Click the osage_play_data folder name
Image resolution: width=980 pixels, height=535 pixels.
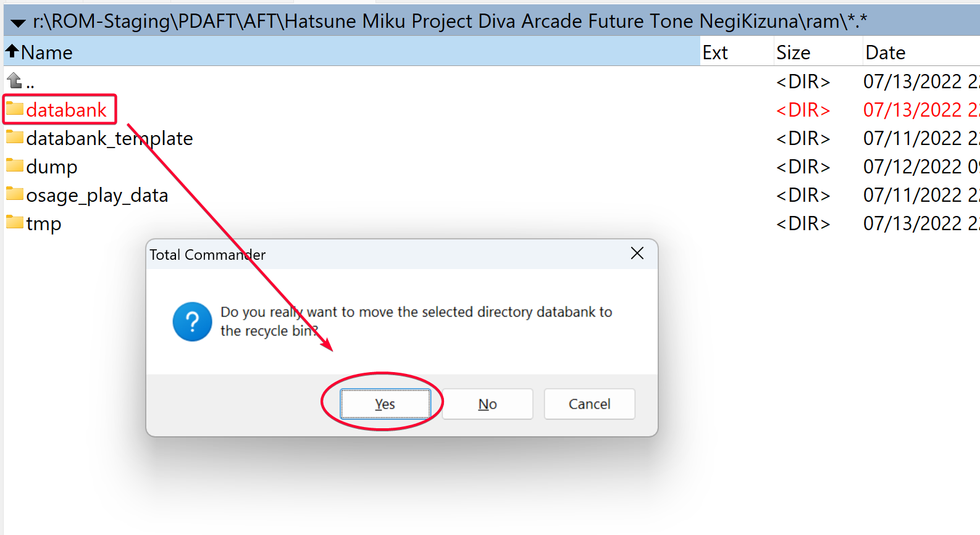(x=97, y=196)
